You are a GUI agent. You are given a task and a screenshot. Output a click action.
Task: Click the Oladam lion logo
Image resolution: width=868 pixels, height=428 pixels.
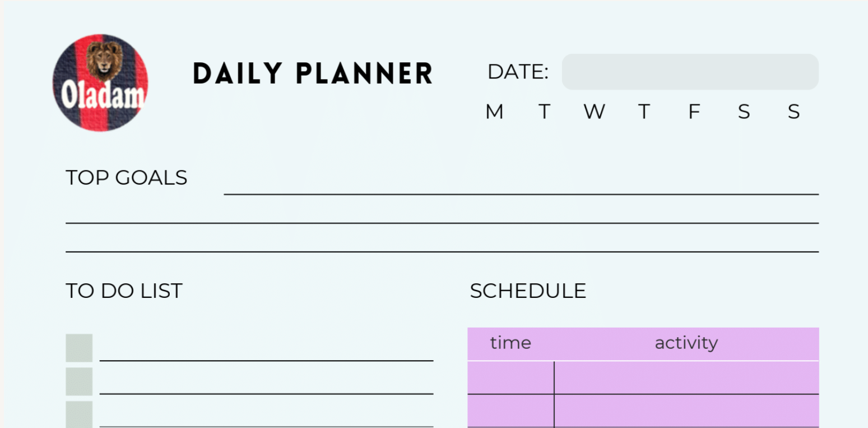[100, 82]
